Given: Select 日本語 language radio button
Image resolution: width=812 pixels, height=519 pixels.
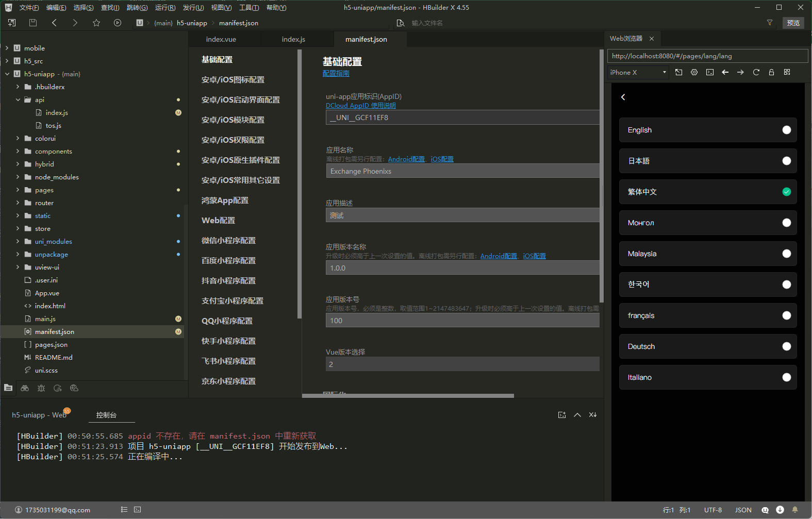Looking at the screenshot, I should [x=787, y=161].
